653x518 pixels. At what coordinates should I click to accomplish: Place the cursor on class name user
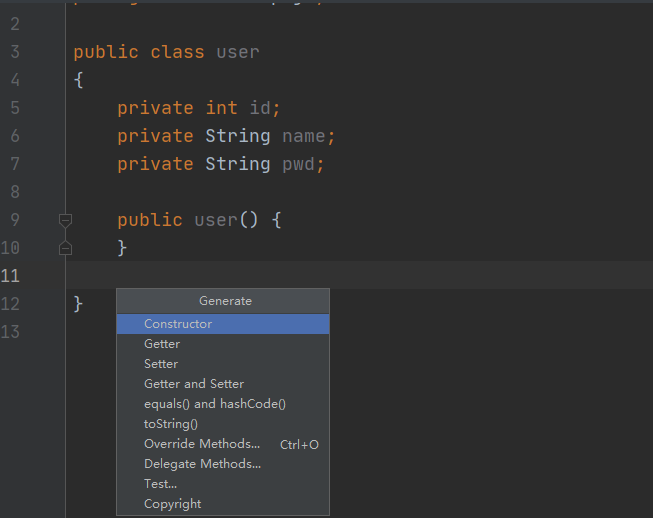238,52
